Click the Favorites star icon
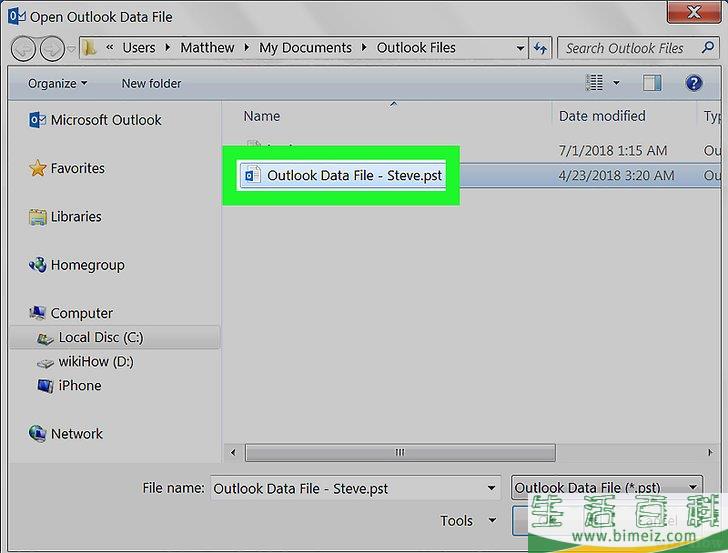This screenshot has width=728, height=553. point(38,168)
